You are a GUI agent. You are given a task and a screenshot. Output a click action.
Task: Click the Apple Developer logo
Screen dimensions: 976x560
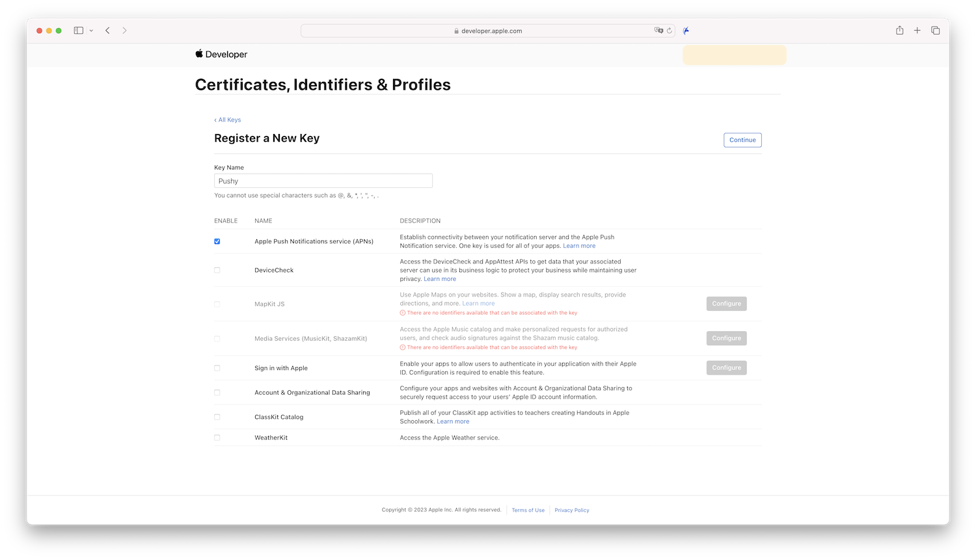pyautogui.click(x=221, y=55)
